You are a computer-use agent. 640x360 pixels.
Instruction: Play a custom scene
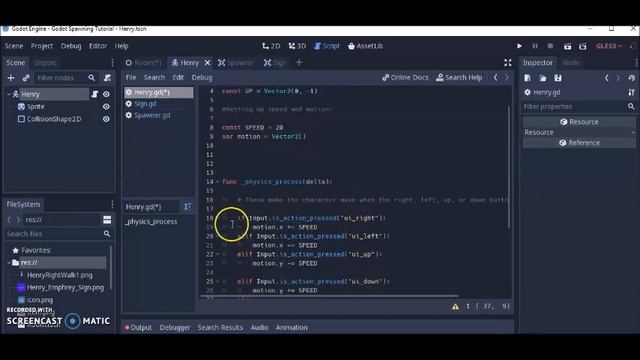point(583,46)
